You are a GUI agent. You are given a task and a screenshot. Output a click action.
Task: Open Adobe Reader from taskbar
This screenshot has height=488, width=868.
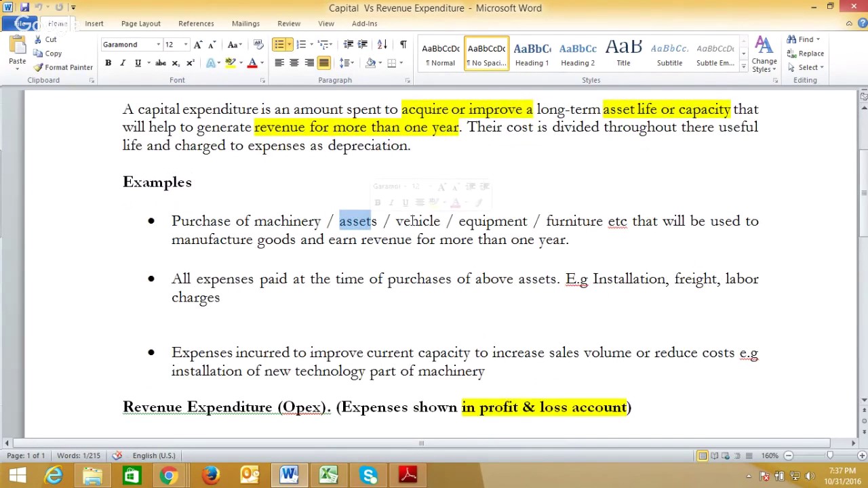[x=408, y=475]
